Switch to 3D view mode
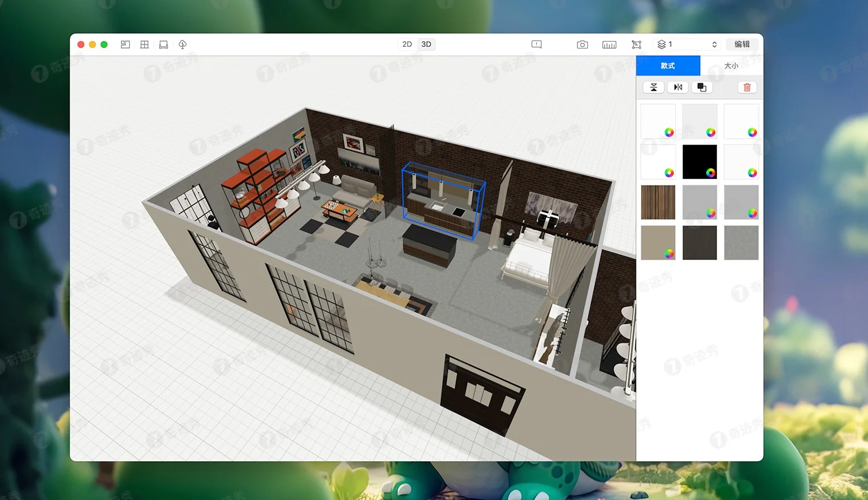 click(426, 45)
